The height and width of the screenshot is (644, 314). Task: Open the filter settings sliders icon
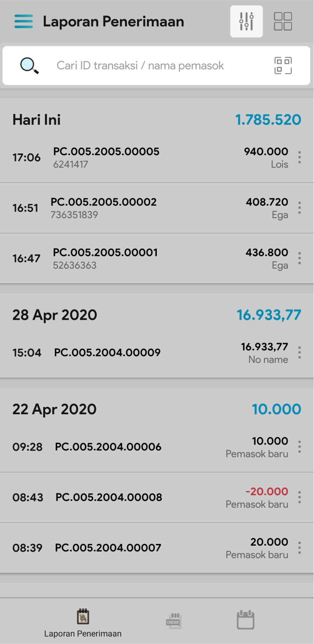click(x=246, y=21)
